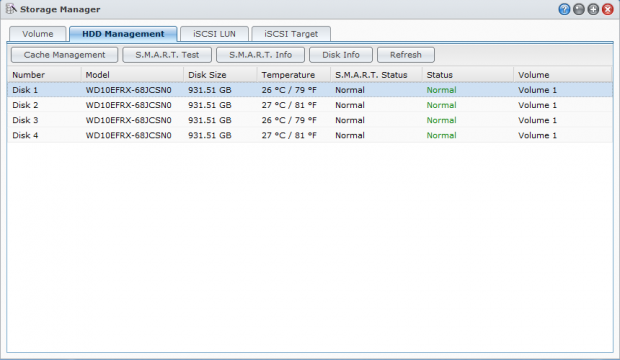Click Disk 4's S.M.A.R.T. Status Normal cell
Image resolution: width=620 pixels, height=360 pixels.
pyautogui.click(x=350, y=135)
